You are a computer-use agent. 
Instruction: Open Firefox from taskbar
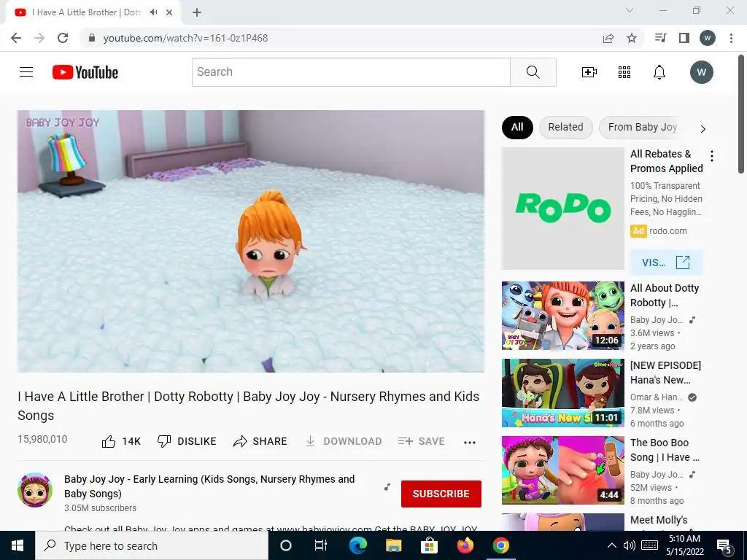point(465,545)
